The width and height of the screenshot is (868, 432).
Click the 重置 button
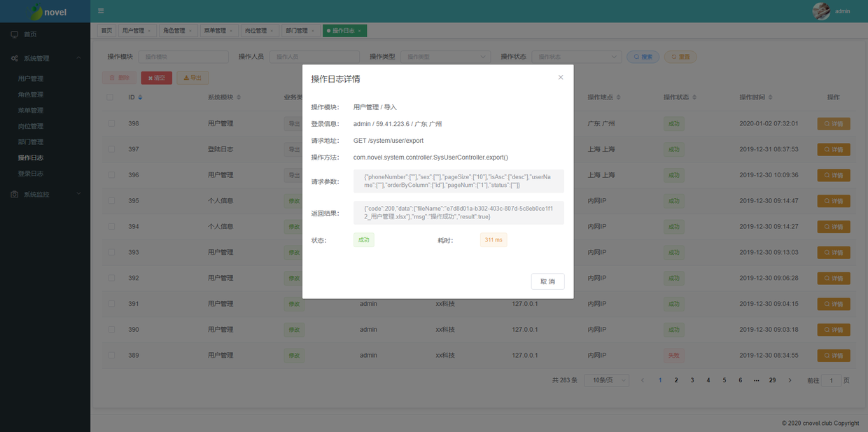pyautogui.click(x=680, y=57)
